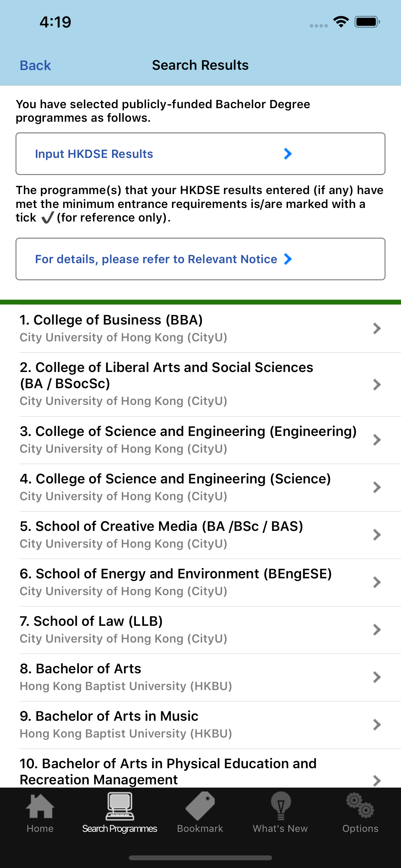Expand College of Business (BBA) chevron
Screen dimensions: 401x868
point(377,328)
